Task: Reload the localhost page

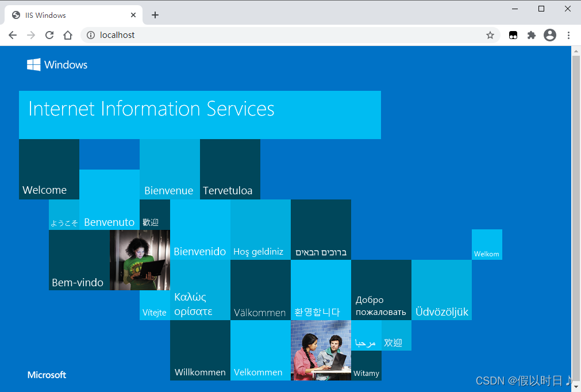Action: (49, 35)
